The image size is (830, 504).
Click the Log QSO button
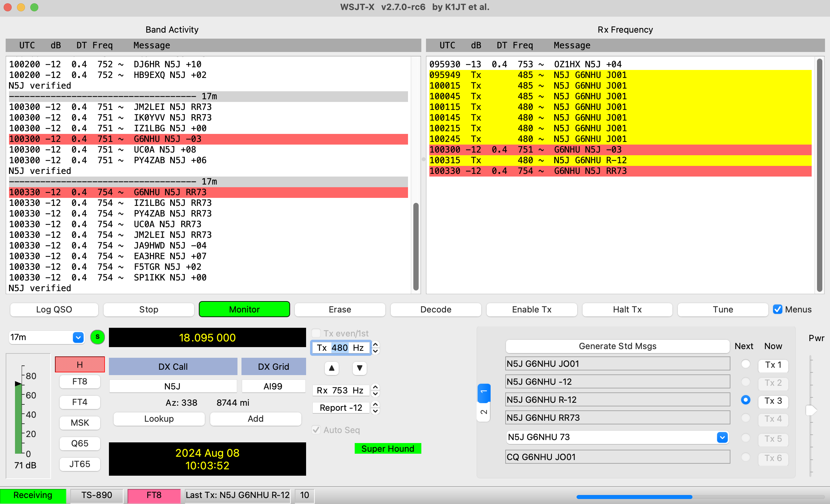[54, 309]
